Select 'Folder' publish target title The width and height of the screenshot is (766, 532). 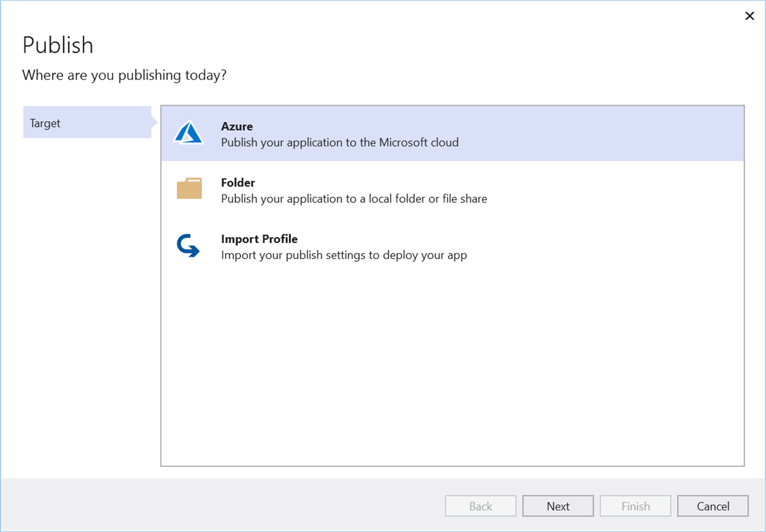coord(238,183)
